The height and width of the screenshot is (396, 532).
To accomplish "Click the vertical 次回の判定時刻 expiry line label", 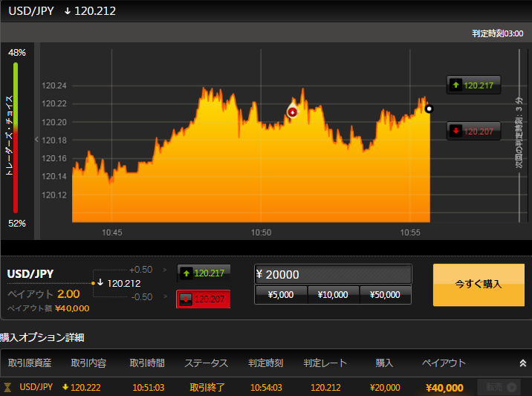I will [519, 132].
